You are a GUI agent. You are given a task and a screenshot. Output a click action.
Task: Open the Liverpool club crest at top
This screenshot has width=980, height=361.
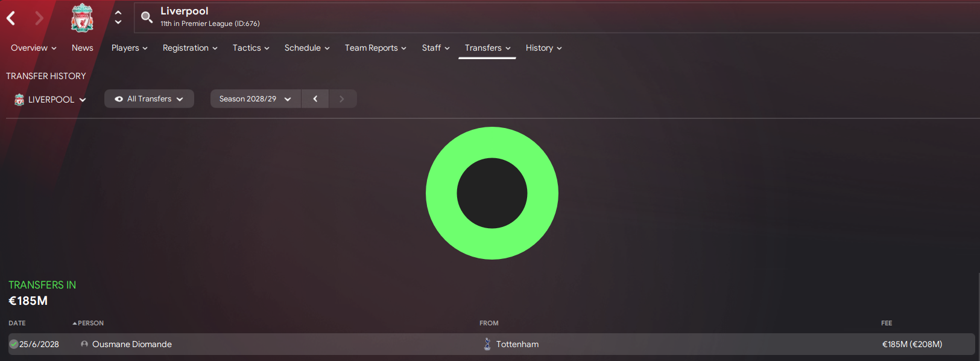(x=82, y=18)
